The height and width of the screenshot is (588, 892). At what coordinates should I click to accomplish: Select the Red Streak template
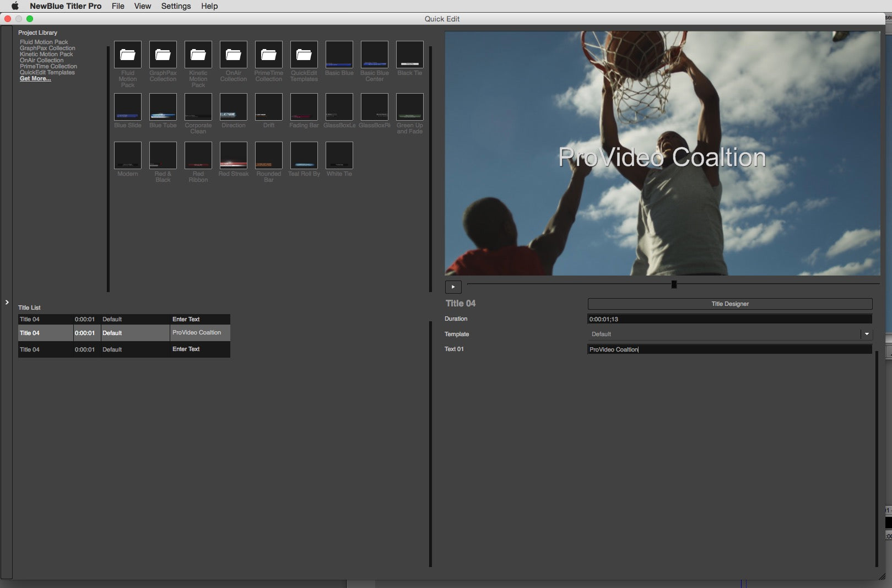pos(233,155)
